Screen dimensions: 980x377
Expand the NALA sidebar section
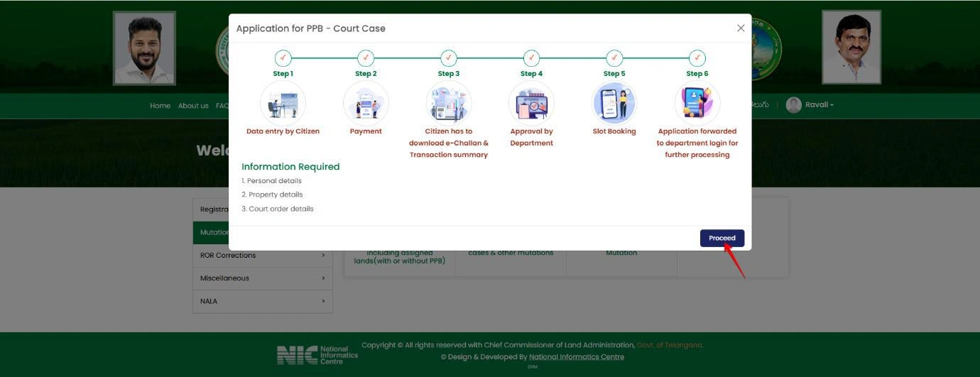[x=262, y=301]
